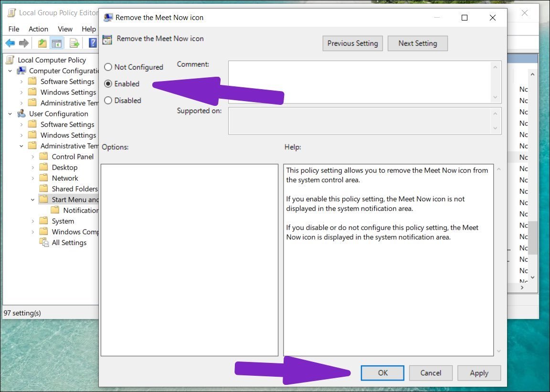Click the Forward arrow toolbar icon

(x=23, y=43)
